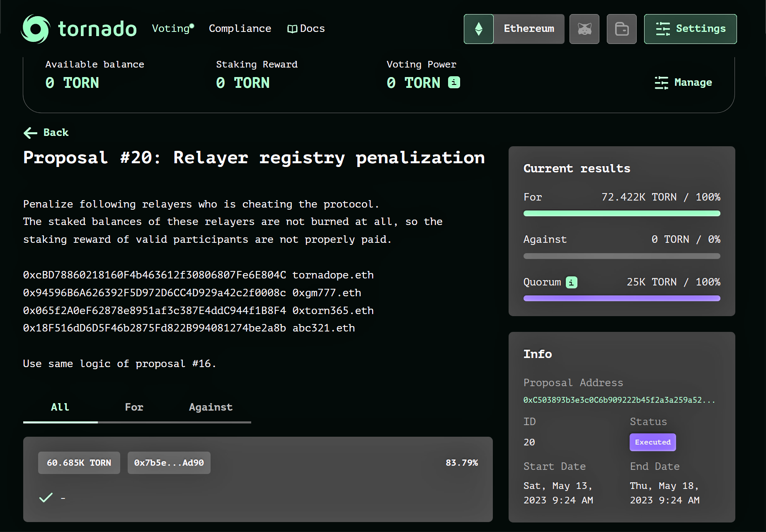This screenshot has height=532, width=766.
Task: Click the abc321.eth relayer address line
Action: tap(189, 328)
